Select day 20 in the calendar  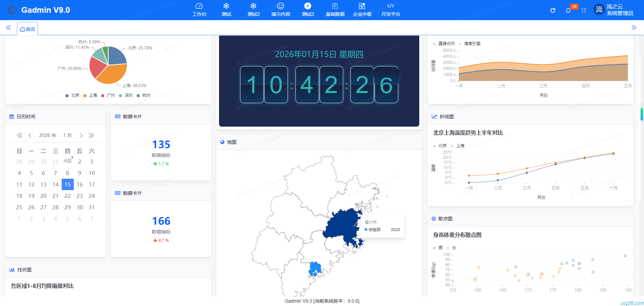(x=43, y=196)
